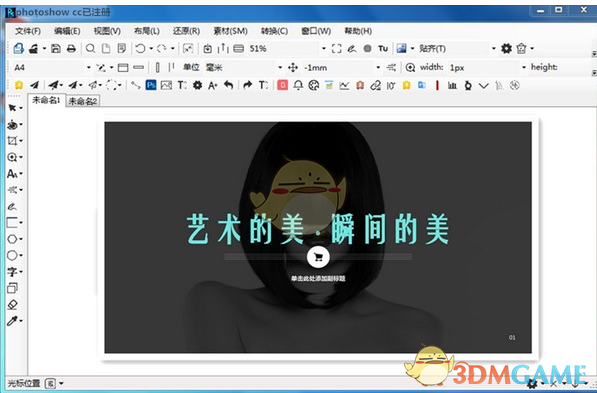Select the zoom magnifier tool in left toolbox
This screenshot has height=393, width=597.
(12, 157)
